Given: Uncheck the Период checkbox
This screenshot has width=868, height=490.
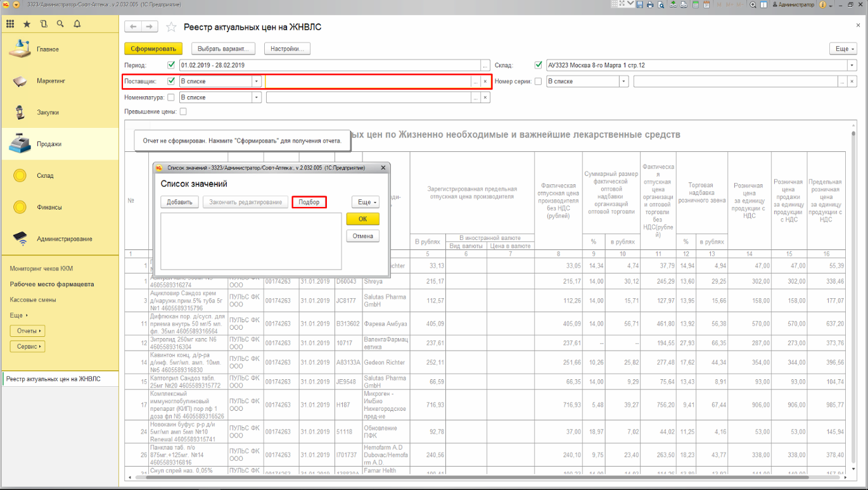Looking at the screenshot, I should pyautogui.click(x=170, y=65).
